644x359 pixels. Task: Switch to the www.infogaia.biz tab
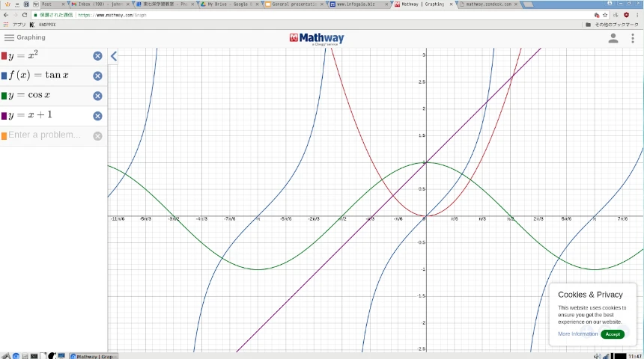(358, 4)
